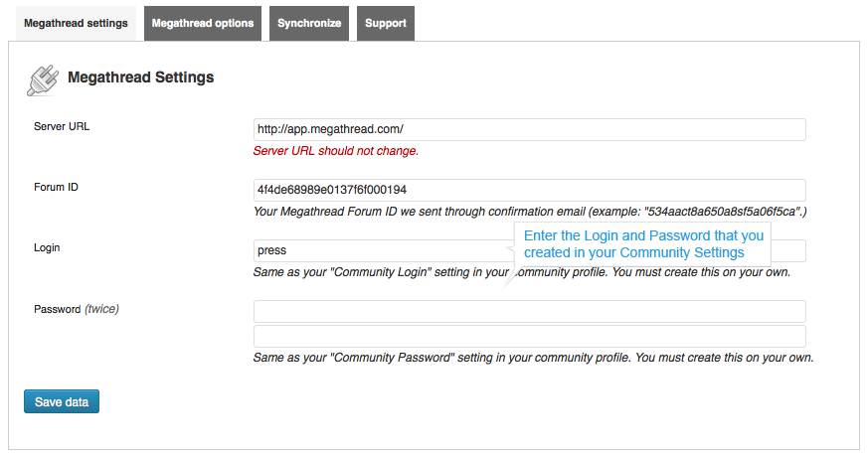Click the 'Megathread Settings' heading
This screenshot has height=456, width=868.
coord(140,76)
